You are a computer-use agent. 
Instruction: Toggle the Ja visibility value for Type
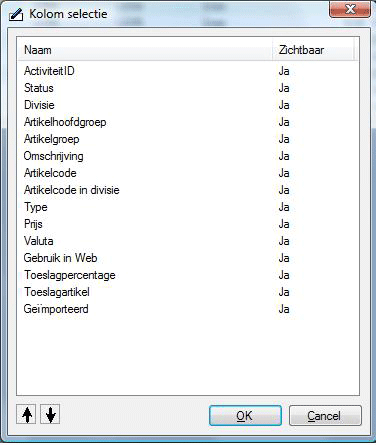coord(284,207)
